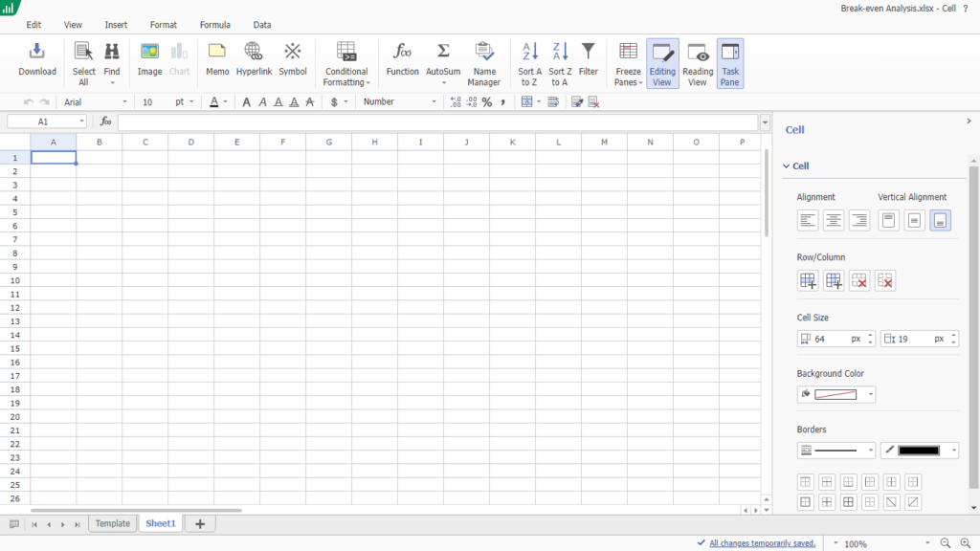The image size is (980, 551).
Task: Increase the cell width value
Action: click(870, 336)
